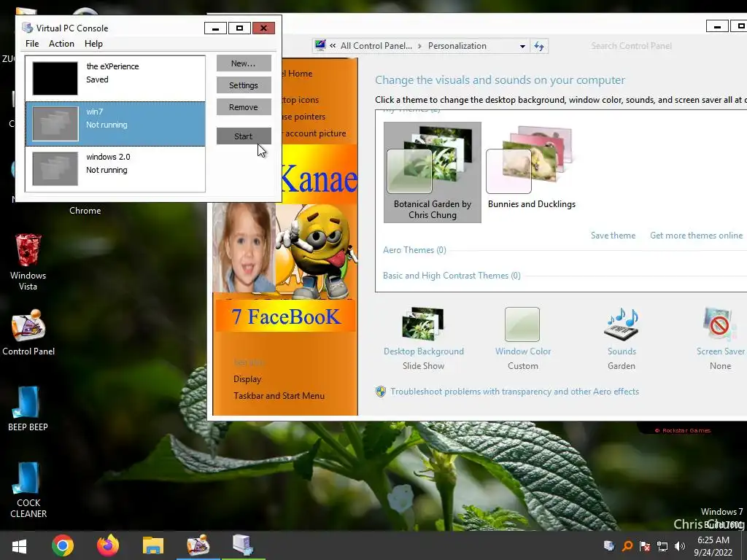This screenshot has height=560, width=747.
Task: Click the Virtual PC Console title bar icon
Action: pos(28,28)
